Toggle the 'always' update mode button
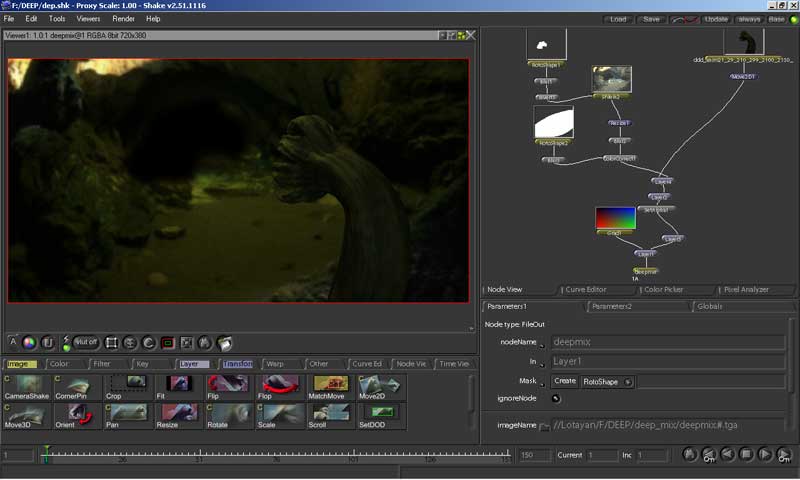This screenshot has height=480, width=800. 749,19
